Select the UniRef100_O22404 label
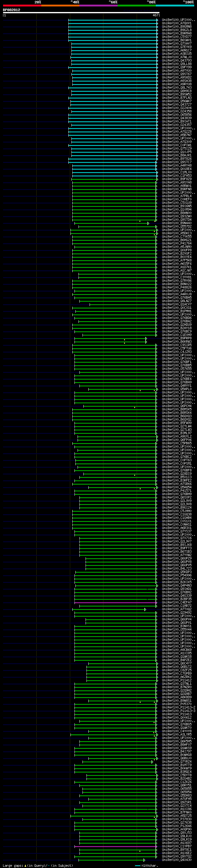 click(176, 108)
